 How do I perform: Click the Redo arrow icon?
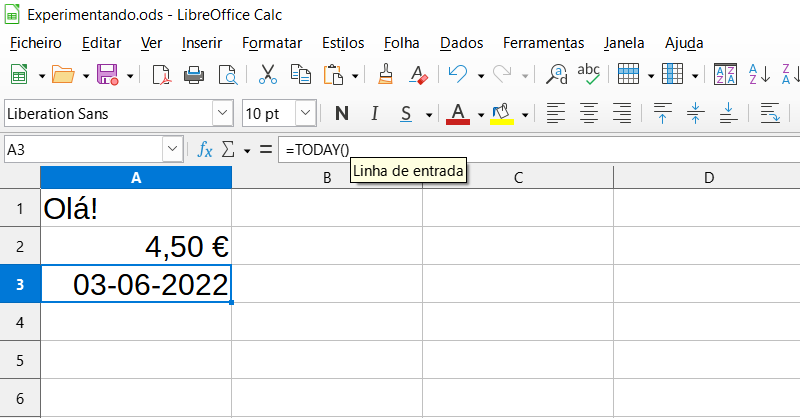click(502, 75)
